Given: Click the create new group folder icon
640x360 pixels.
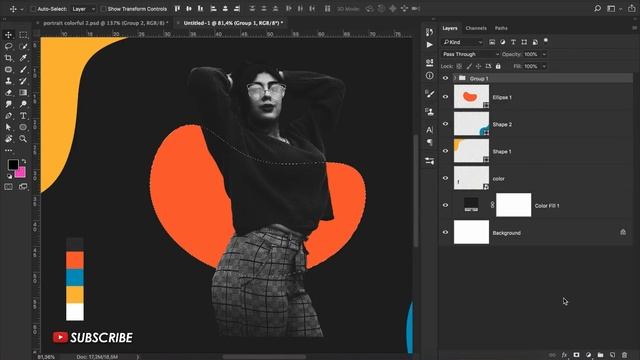Looking at the screenshot, I should (600, 355).
